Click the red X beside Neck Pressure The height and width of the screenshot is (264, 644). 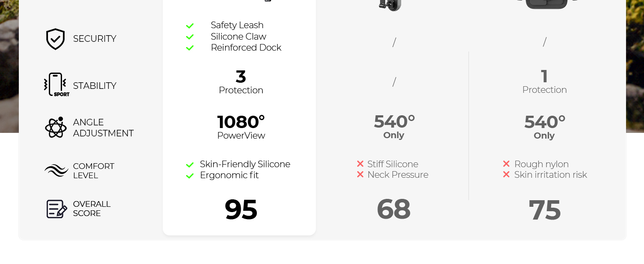pyautogui.click(x=360, y=175)
